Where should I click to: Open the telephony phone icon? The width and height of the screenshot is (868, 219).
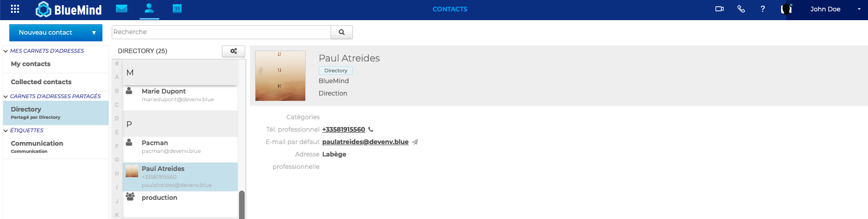(x=741, y=9)
